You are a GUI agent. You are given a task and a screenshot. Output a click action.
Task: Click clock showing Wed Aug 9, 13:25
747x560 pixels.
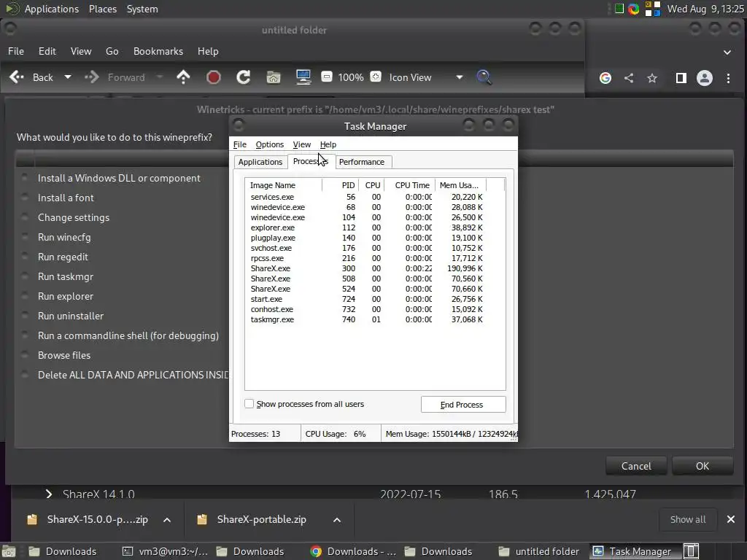pyautogui.click(x=705, y=9)
